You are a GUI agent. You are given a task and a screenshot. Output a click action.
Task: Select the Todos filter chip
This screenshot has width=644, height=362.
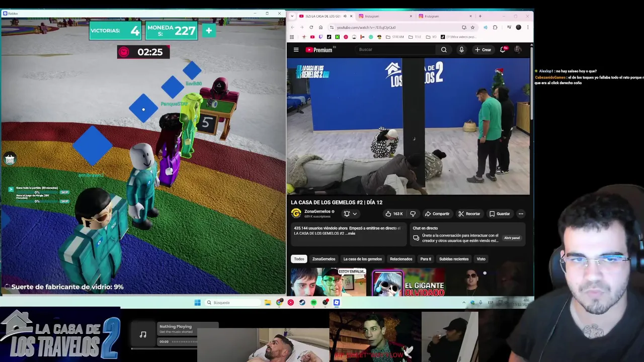[299, 259]
